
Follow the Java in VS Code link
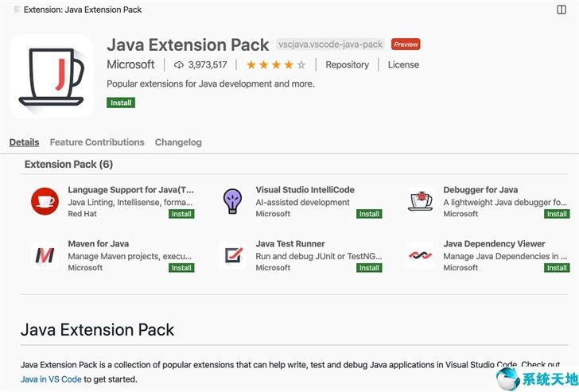(51, 379)
